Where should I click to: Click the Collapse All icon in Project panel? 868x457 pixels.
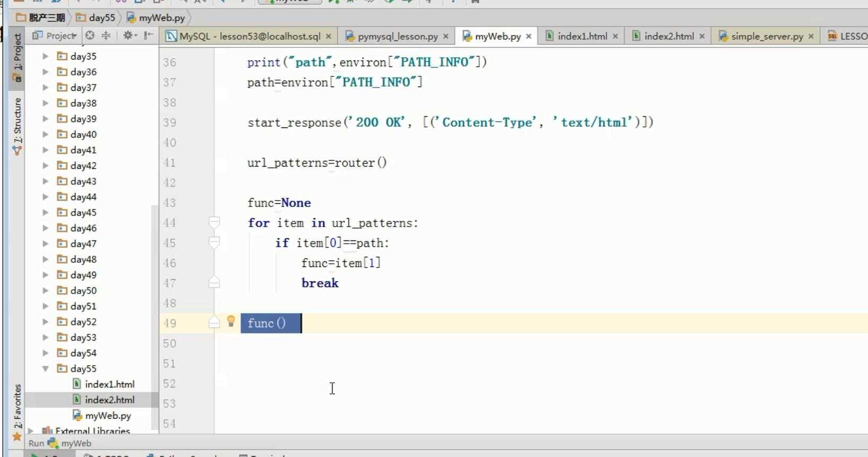tap(106, 36)
